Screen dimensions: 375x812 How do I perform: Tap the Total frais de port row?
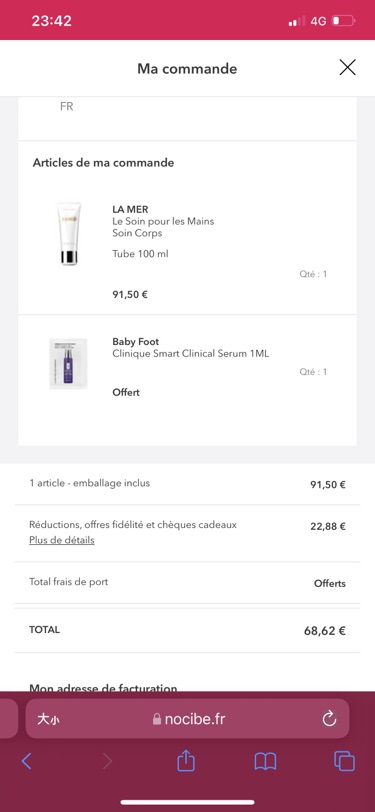coord(188,583)
